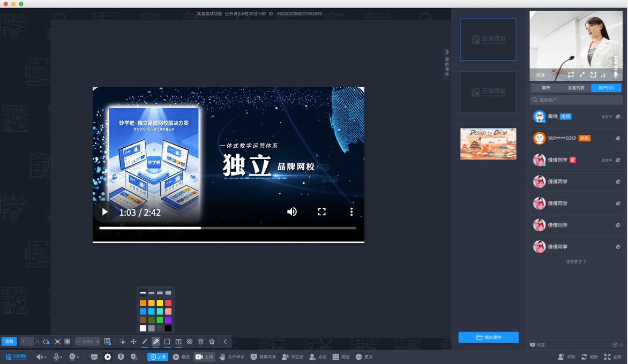Pop out the teacher video window
The image size is (628, 364).
[x=593, y=75]
